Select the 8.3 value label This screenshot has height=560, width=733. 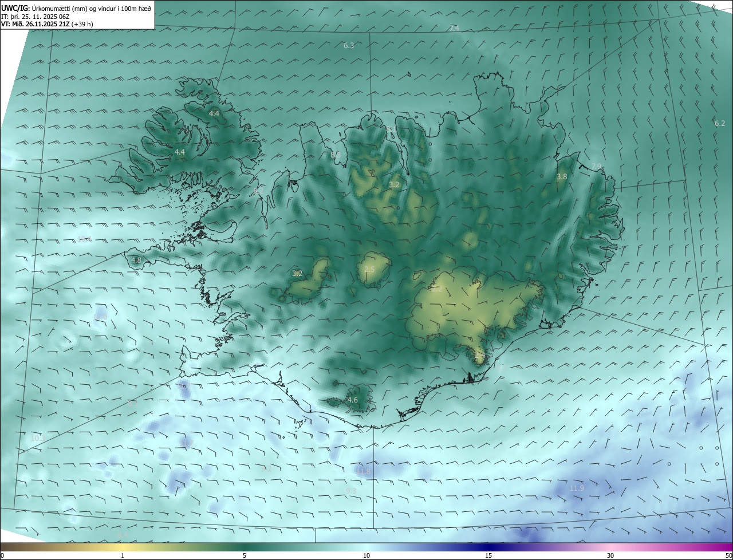336,155
